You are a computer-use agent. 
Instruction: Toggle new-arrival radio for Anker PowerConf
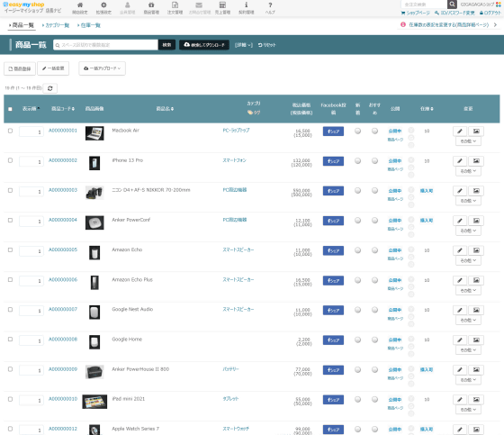click(358, 221)
